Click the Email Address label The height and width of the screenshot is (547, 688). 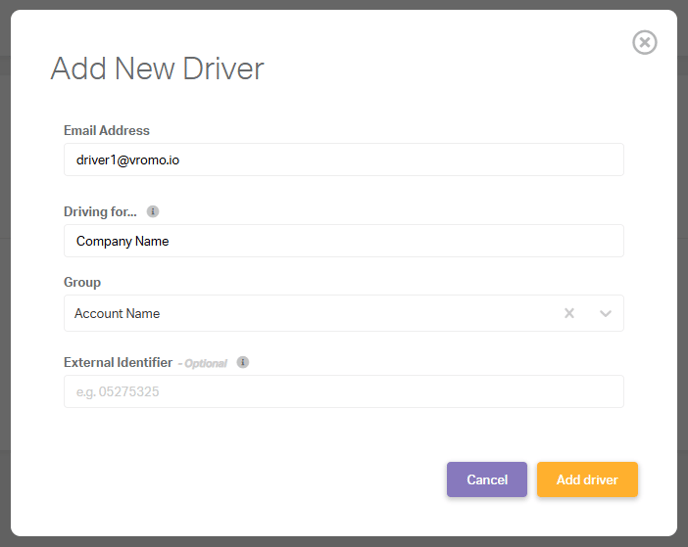tap(107, 130)
